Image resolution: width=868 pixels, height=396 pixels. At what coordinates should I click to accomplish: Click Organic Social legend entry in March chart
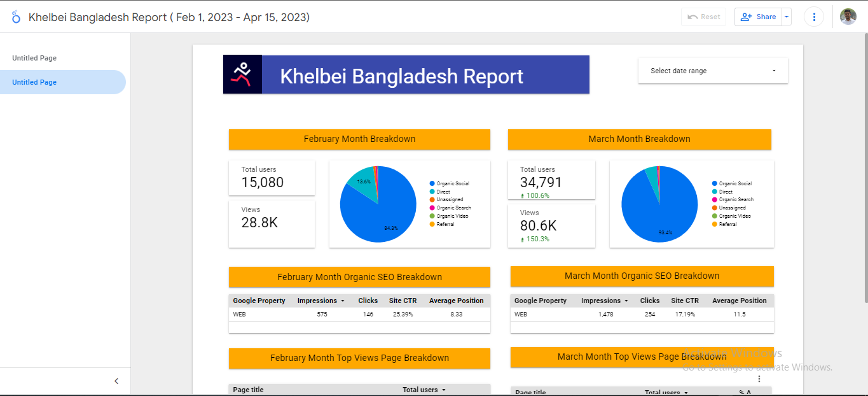(732, 183)
